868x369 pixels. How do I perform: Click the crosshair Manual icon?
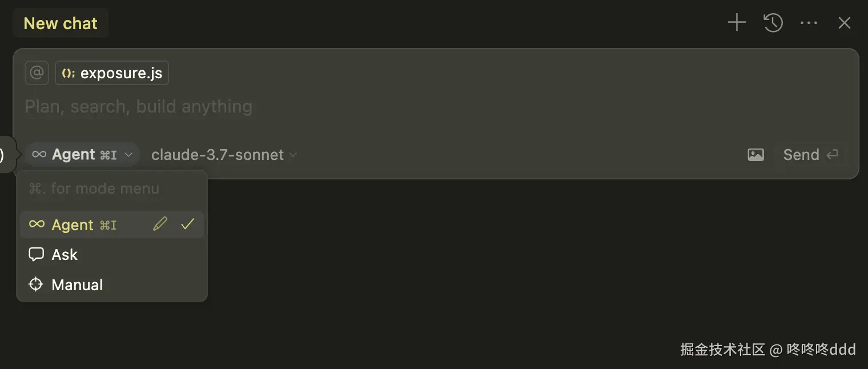pos(36,284)
